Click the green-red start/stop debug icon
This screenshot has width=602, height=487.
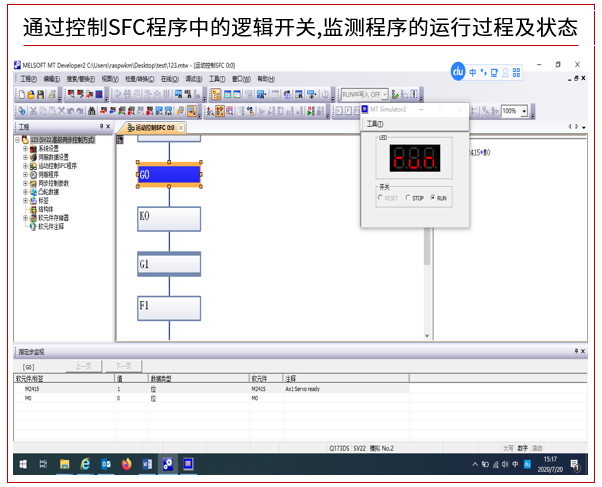click(x=311, y=111)
